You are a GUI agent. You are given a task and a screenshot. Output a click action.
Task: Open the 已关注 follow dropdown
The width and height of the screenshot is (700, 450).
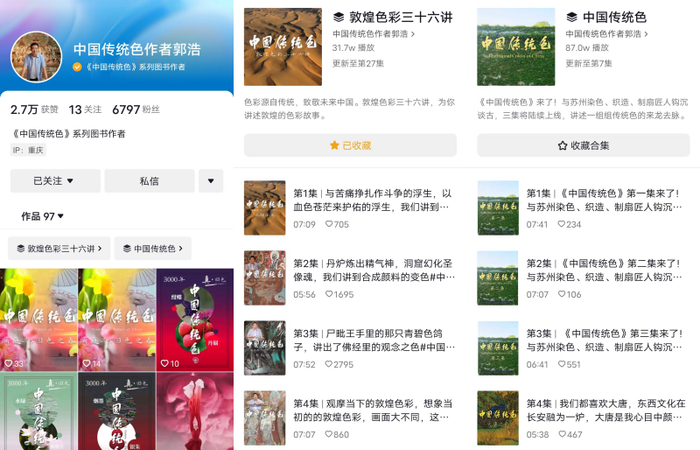click(x=55, y=181)
